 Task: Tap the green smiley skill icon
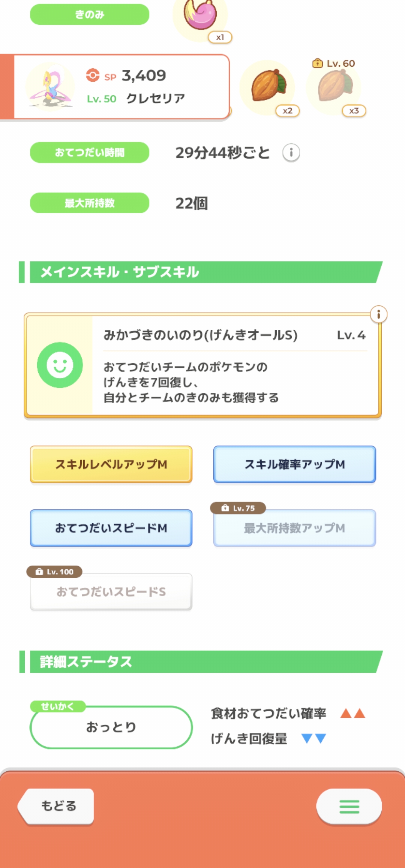(x=60, y=365)
